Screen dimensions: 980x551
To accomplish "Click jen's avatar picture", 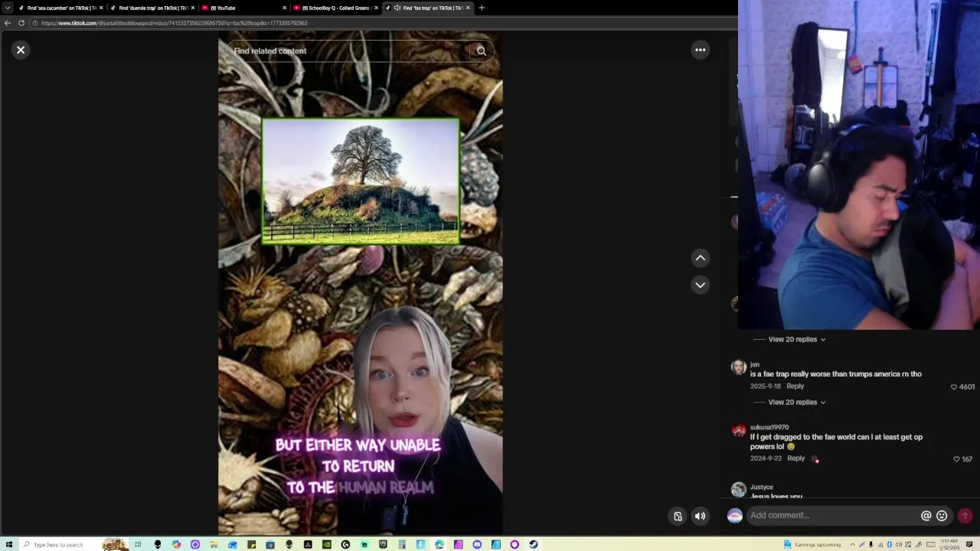I will [x=738, y=367].
